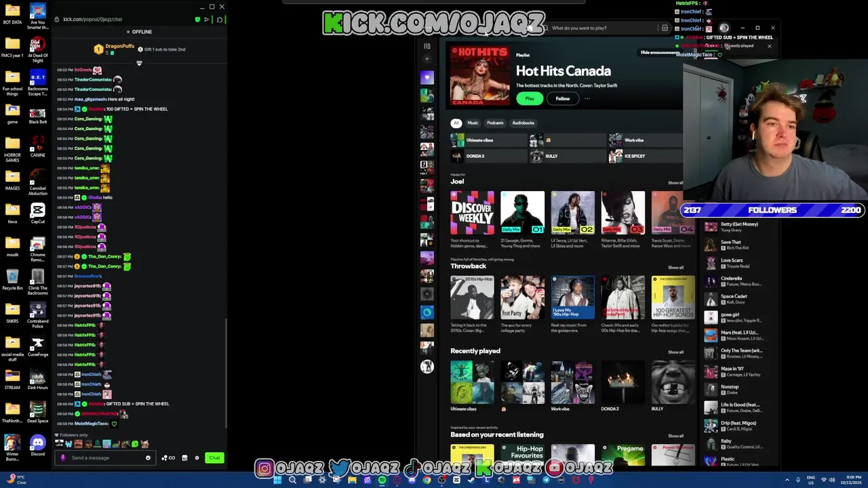The image size is (868, 488).
Task: Select Love Scars in the queue list
Action: (x=739, y=263)
